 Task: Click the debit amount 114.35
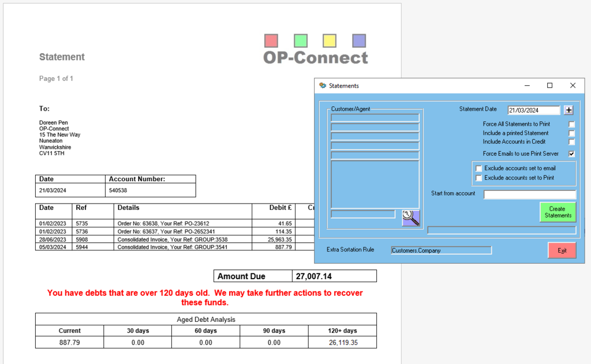[x=284, y=231]
